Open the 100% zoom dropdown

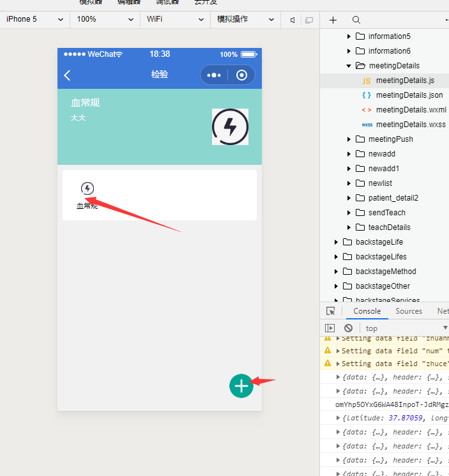click(x=105, y=19)
